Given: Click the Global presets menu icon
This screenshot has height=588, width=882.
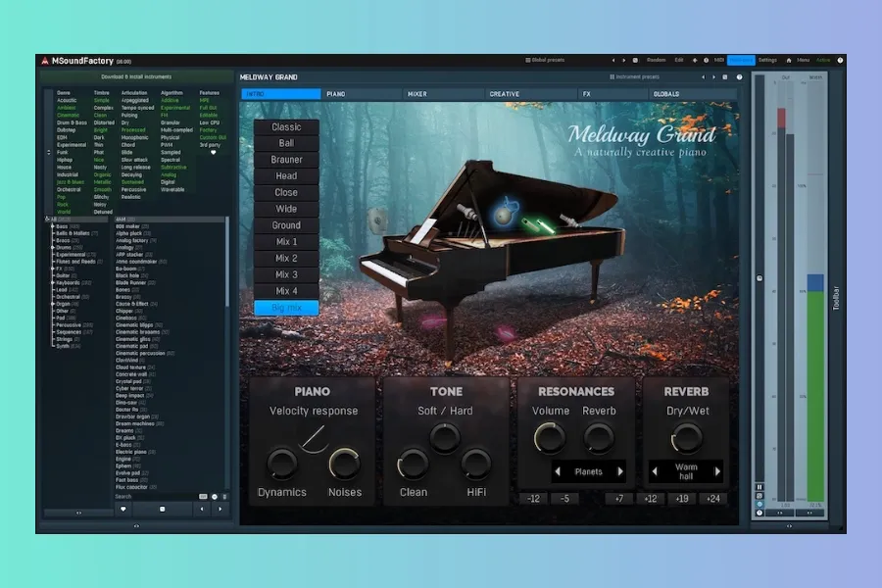Looking at the screenshot, I should click(x=529, y=60).
